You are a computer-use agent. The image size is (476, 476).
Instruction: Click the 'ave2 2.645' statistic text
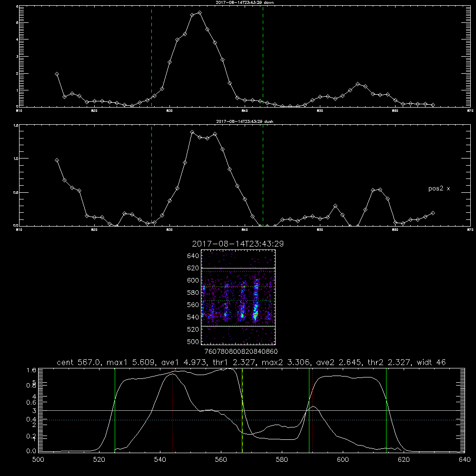coord(339,362)
